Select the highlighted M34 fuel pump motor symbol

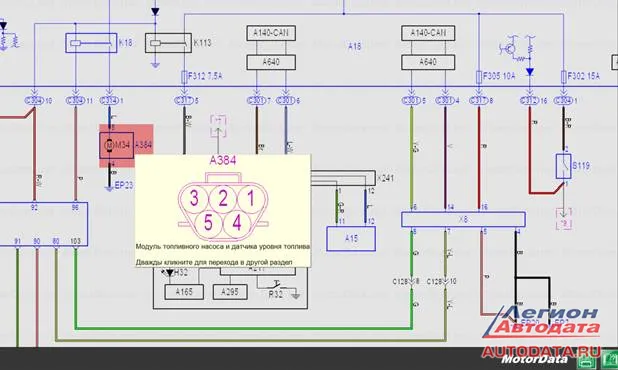click(x=116, y=145)
